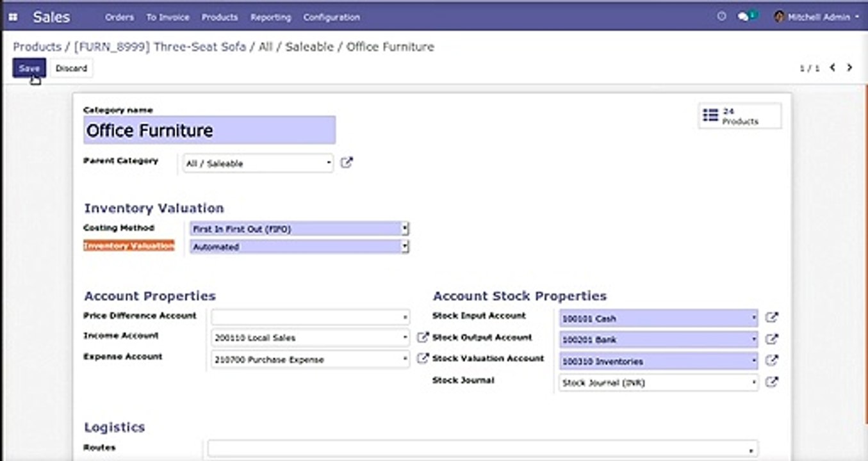Open Stock Journal external link icon
This screenshot has width=868, height=461.
(772, 382)
